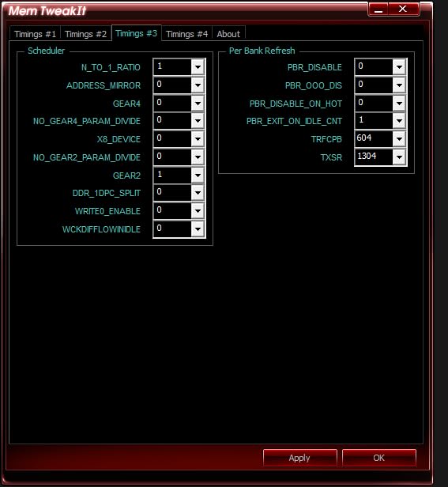Viewport: 448px width, 487px height.
Task: Select the Timings #3 tab
Action: point(136,33)
